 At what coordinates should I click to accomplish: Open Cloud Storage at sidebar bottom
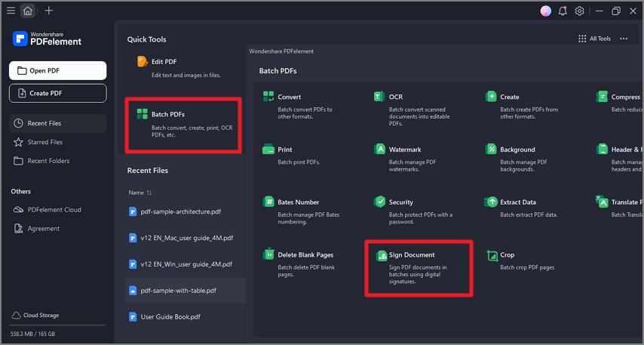(x=35, y=316)
